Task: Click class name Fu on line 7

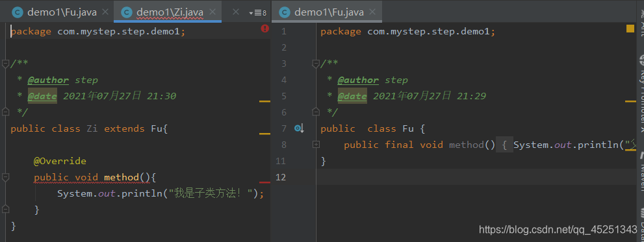Action: pyautogui.click(x=408, y=128)
